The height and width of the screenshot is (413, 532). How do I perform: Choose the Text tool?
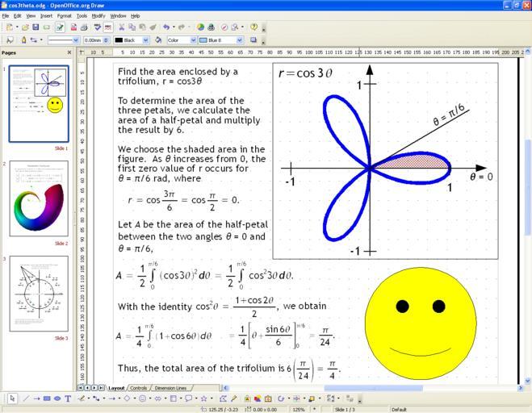68,398
